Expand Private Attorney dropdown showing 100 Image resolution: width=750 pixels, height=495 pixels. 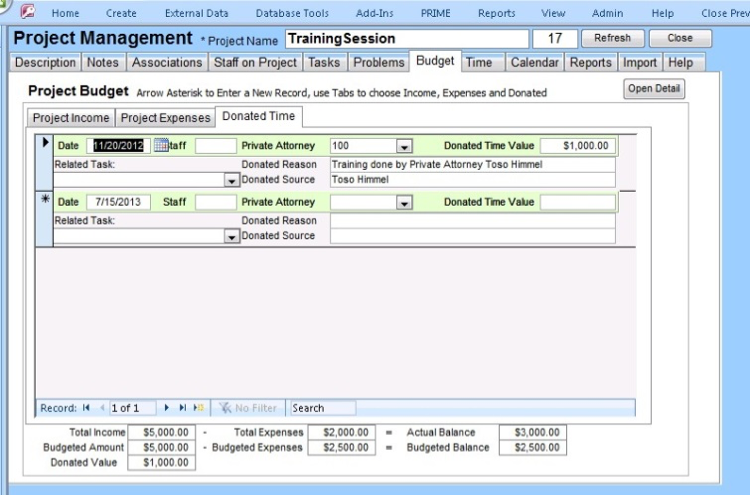[x=404, y=146]
